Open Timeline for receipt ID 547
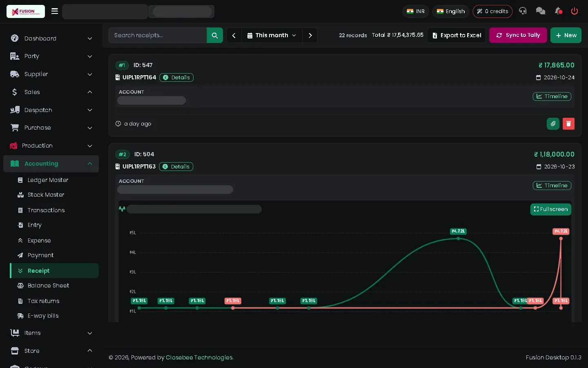The height and width of the screenshot is (368, 588). click(x=552, y=96)
